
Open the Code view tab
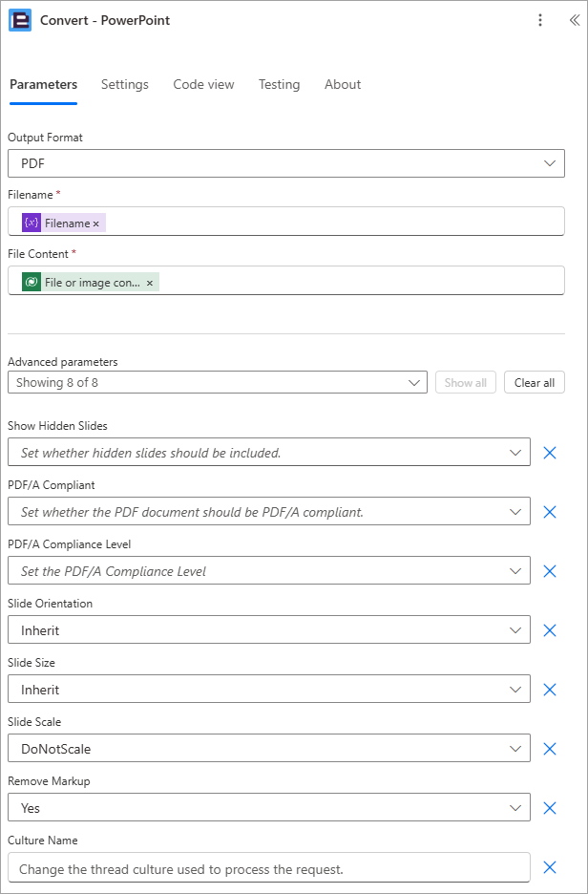coord(203,84)
